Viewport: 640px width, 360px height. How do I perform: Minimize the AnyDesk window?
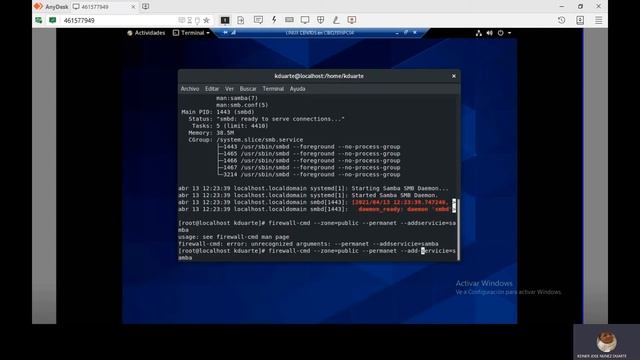point(562,7)
